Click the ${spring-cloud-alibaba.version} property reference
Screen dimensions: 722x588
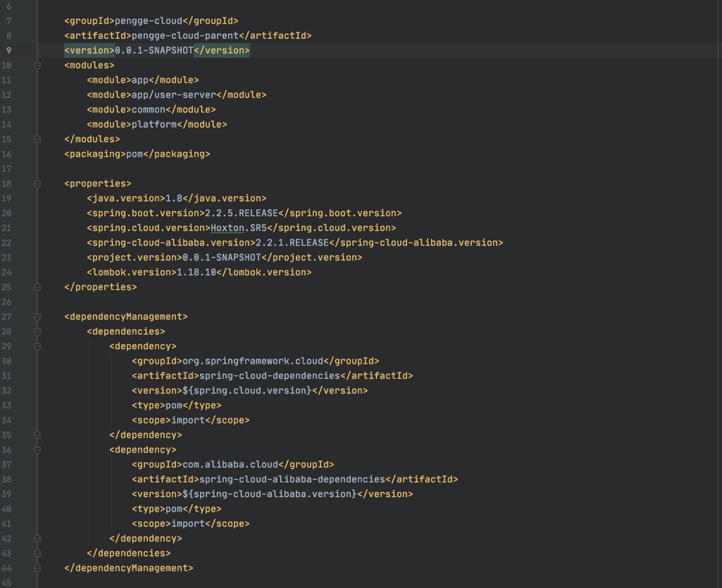[269, 494]
